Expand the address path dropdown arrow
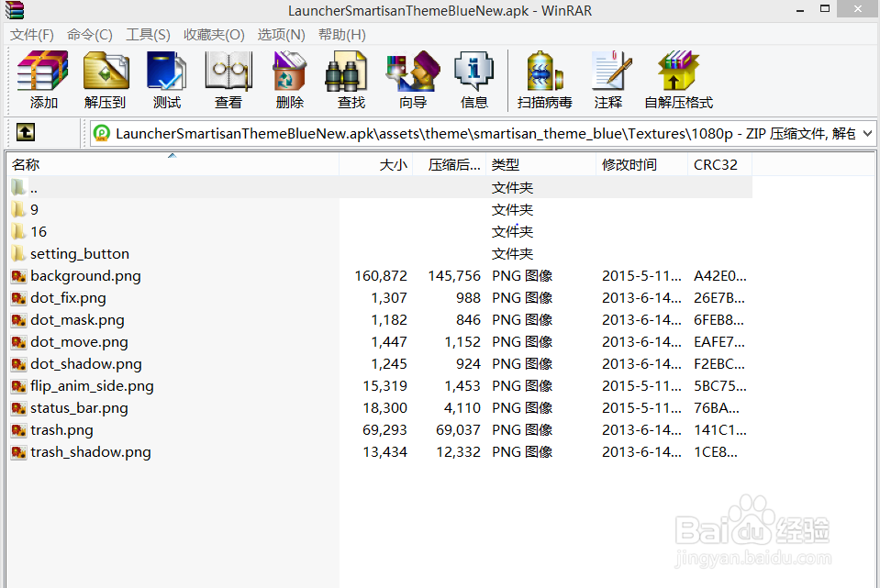880x588 pixels. [867, 134]
